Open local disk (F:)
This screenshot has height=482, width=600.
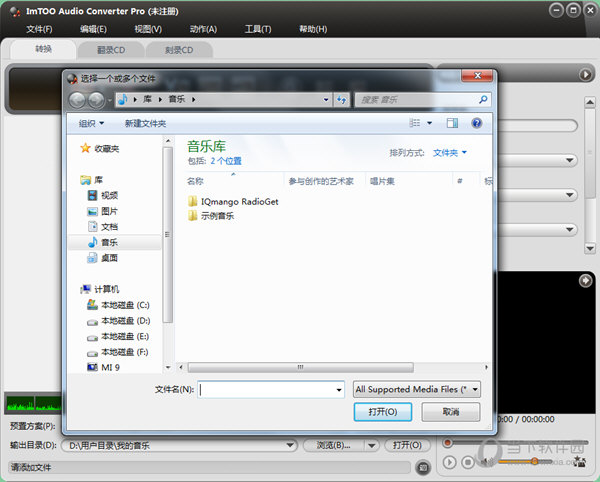[118, 352]
